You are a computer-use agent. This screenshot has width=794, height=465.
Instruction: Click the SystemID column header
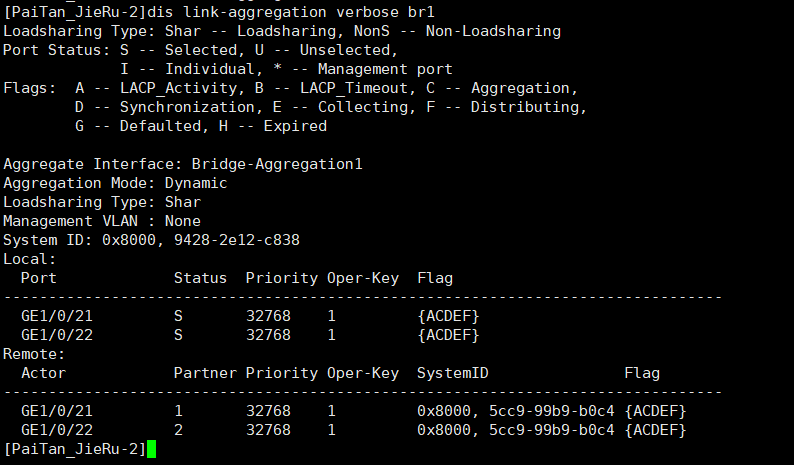click(452, 373)
